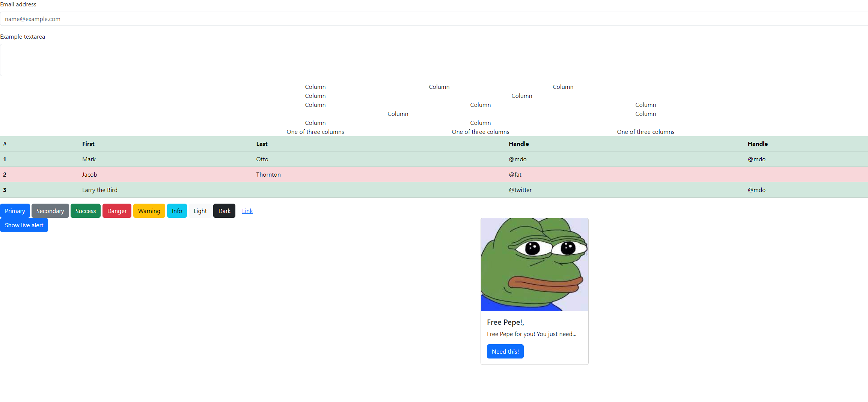This screenshot has height=402, width=868.
Task: Show the live alert
Action: [24, 225]
